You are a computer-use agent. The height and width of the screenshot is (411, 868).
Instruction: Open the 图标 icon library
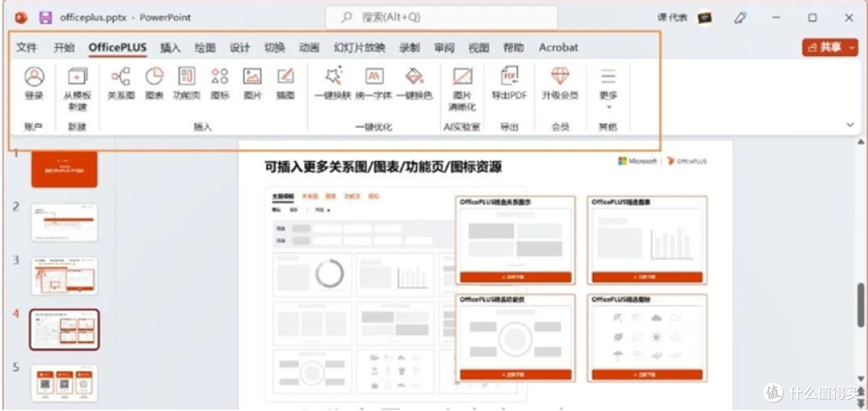pyautogui.click(x=219, y=76)
